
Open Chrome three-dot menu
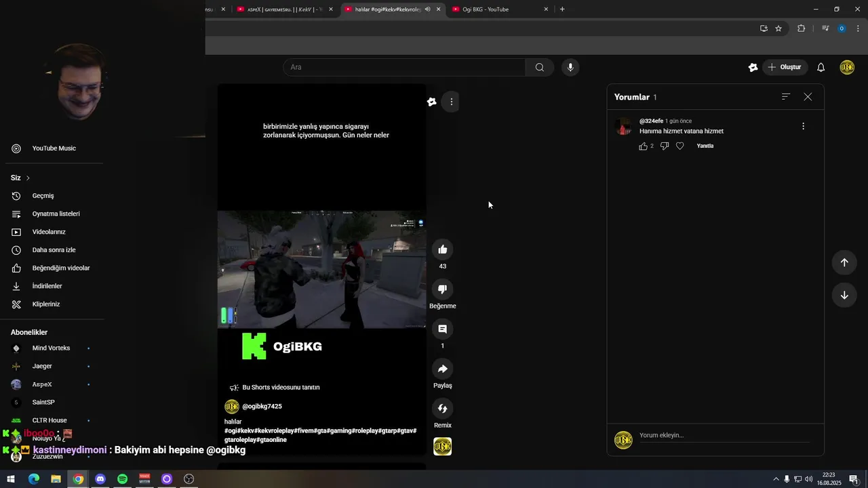pos(859,28)
